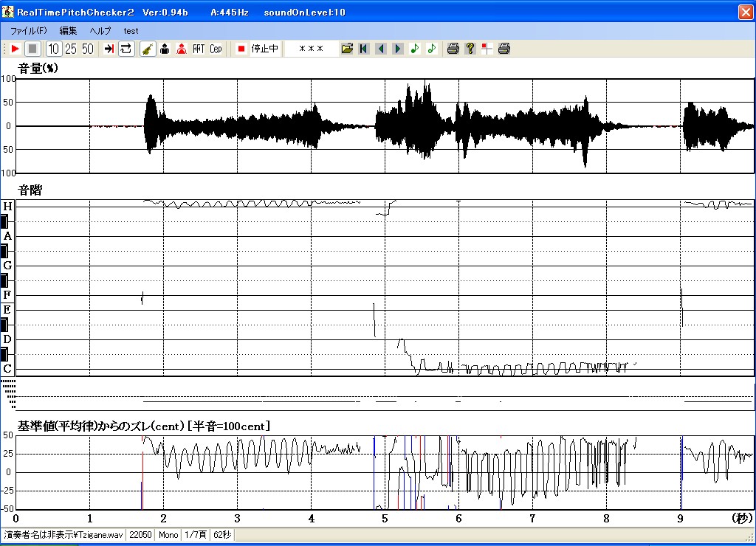Go to next page arrow
This screenshot has height=546, width=756.
coord(398,49)
